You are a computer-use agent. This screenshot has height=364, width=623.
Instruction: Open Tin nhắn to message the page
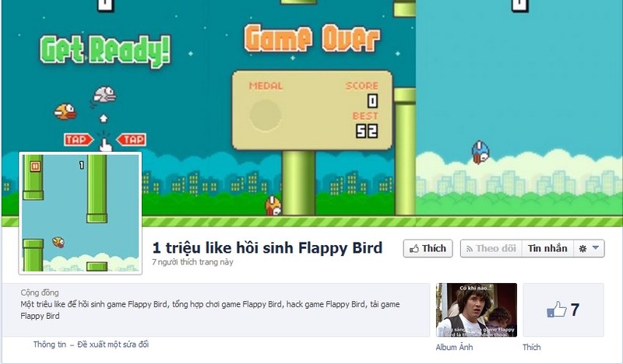547,248
